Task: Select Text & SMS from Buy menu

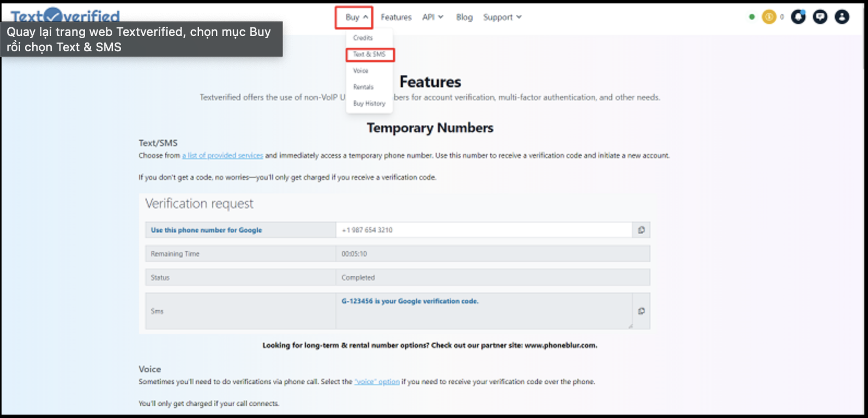Action: point(369,55)
